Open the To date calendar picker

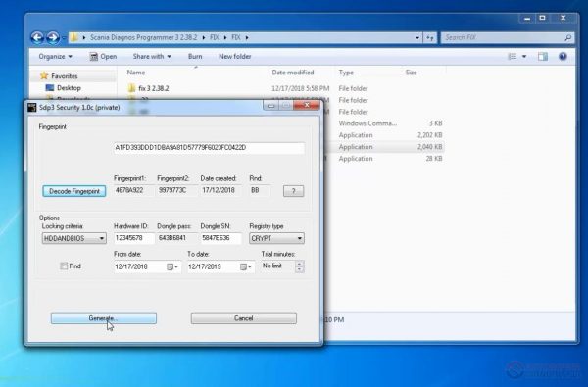pyautogui.click(x=246, y=267)
